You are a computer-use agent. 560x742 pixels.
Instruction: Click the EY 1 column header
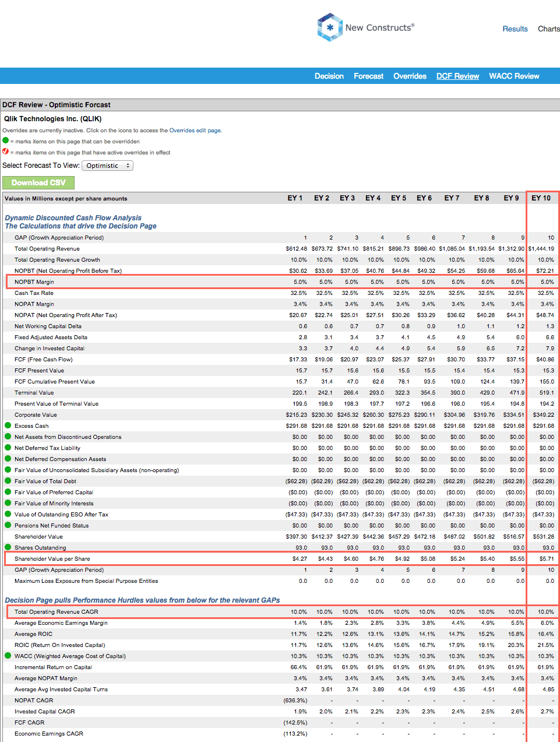[295, 198]
